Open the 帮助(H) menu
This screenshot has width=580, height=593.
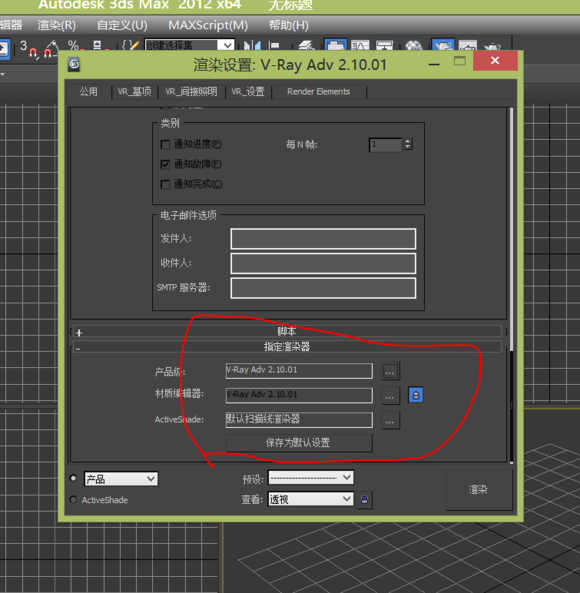288,25
